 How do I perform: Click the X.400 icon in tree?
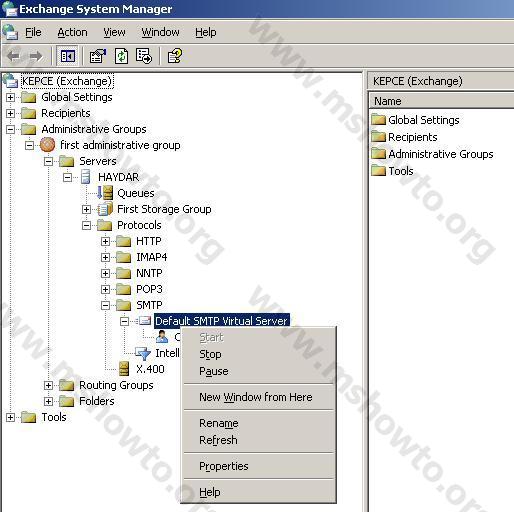pyautogui.click(x=124, y=369)
